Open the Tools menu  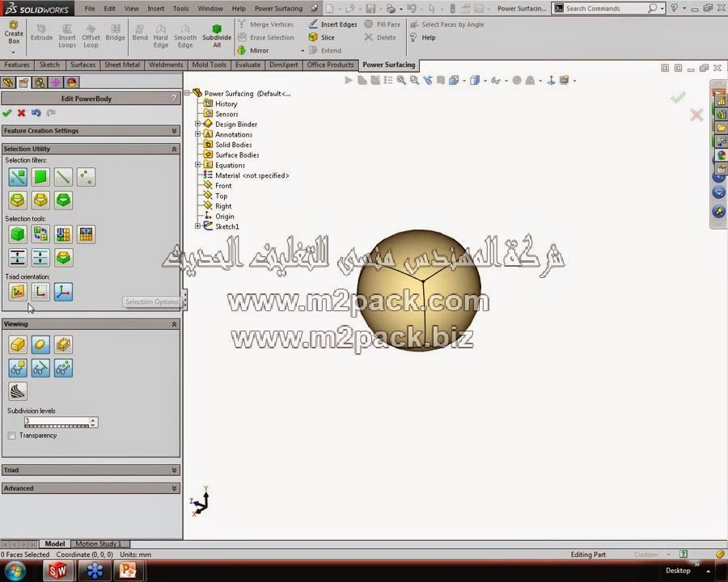tap(180, 8)
